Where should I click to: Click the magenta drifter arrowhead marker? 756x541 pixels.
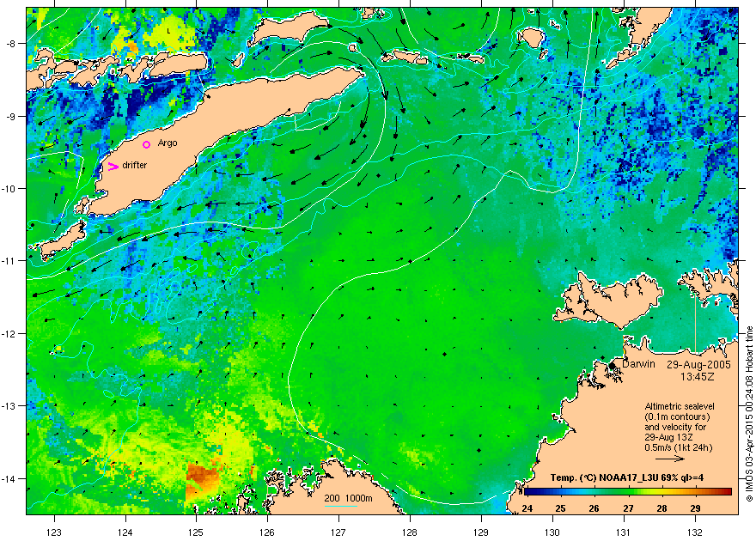pos(113,167)
